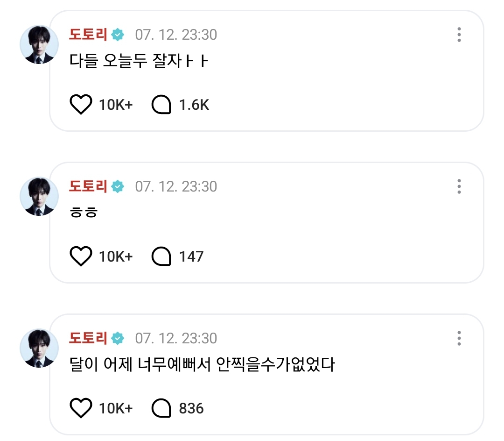Open comments on the first post (1.6K)

pyautogui.click(x=162, y=105)
